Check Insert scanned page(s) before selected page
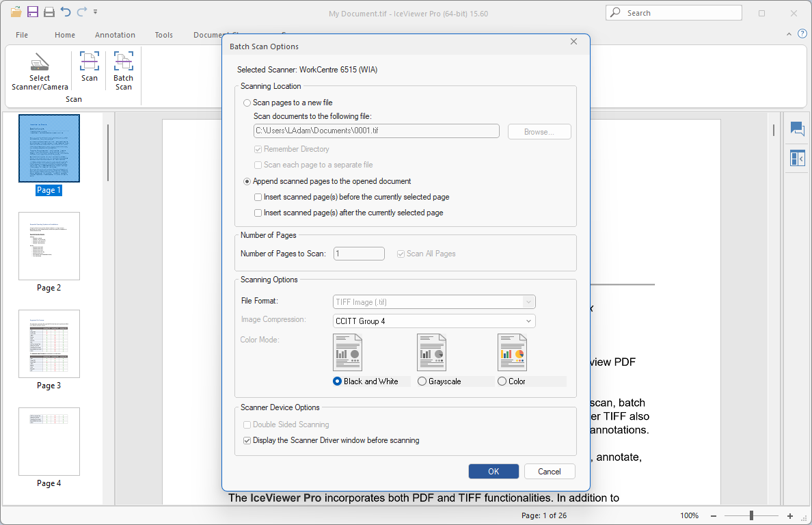 (258, 198)
